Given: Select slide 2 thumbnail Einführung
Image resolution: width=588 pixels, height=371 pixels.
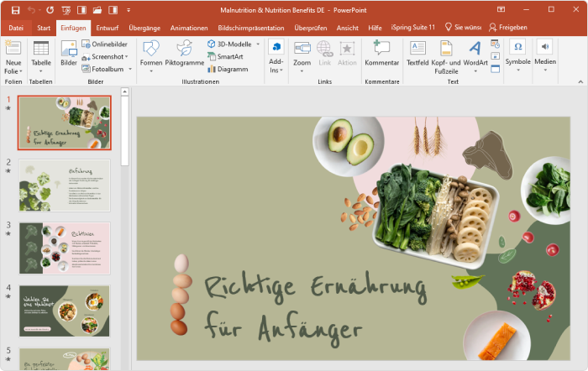Looking at the screenshot, I should point(65,185).
